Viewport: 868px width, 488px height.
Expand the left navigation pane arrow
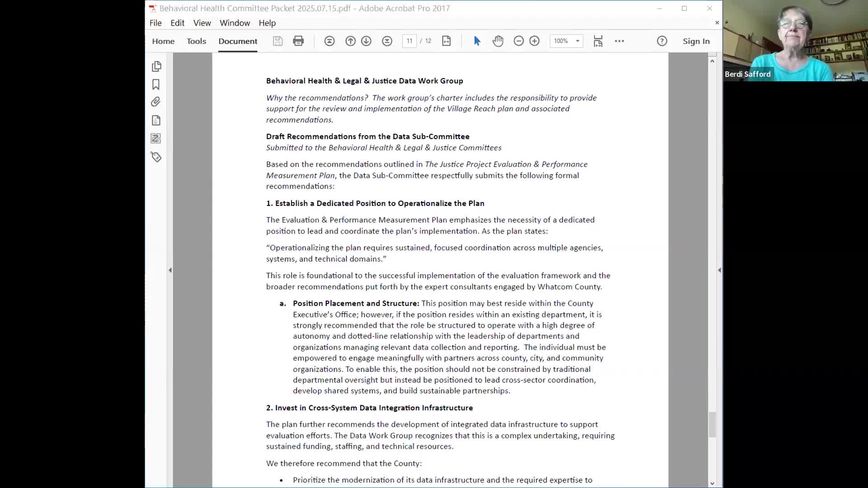170,270
